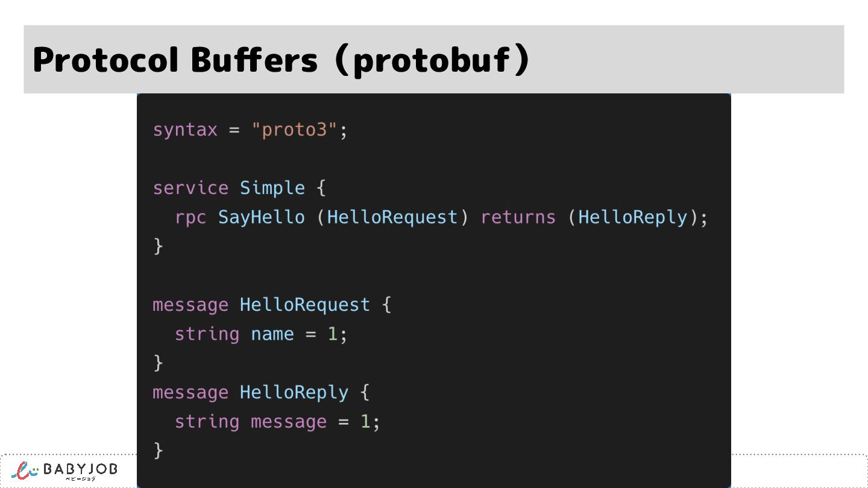Click the BABYJOB logo icon
Viewport: 868px width, 488px height.
25,470
